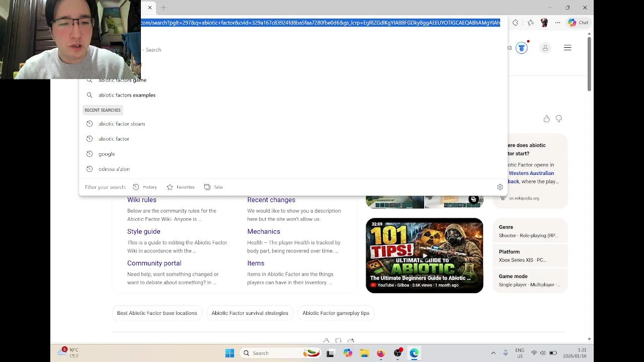Screen dimensions: 644x362
Task: Open the Bing Rewards medal icon
Action: [522, 48]
